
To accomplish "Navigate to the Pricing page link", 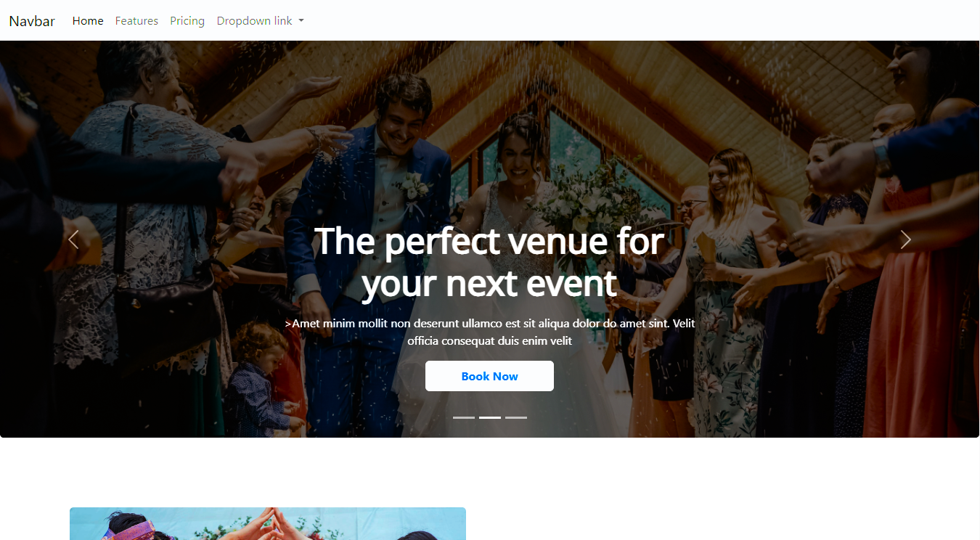I will coord(187,21).
